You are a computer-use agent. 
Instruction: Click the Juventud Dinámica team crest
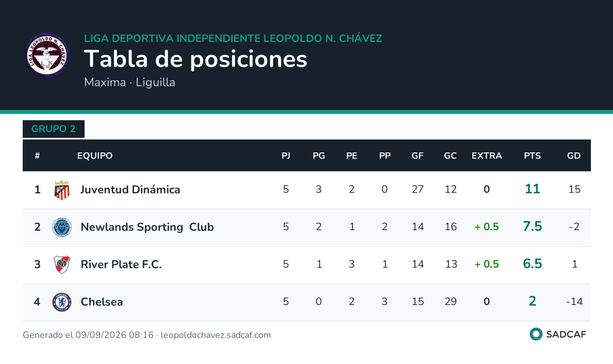point(62,190)
